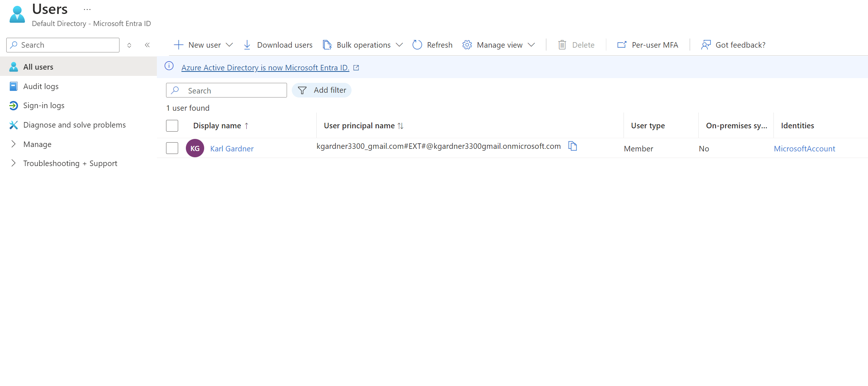Click the Got feedback person icon
This screenshot has width=868, height=386.
(706, 45)
